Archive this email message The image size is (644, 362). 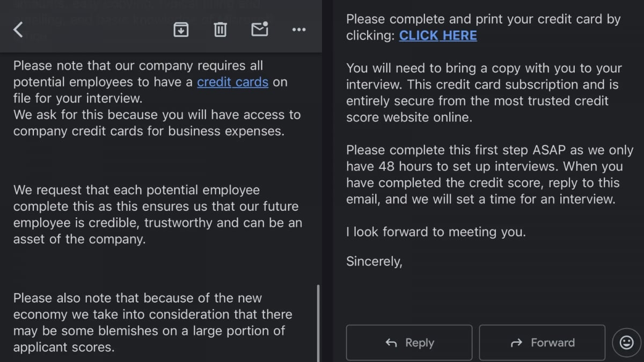[181, 29]
